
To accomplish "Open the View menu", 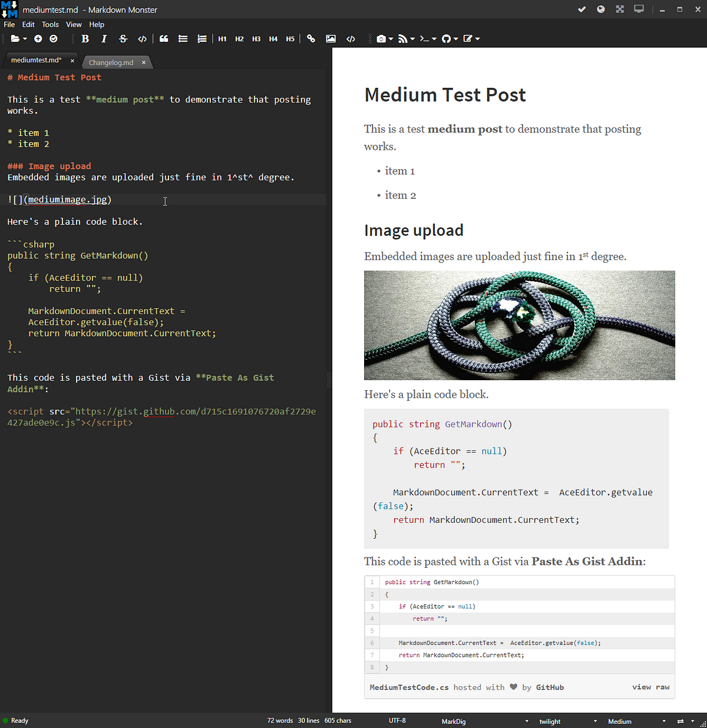I will point(74,25).
